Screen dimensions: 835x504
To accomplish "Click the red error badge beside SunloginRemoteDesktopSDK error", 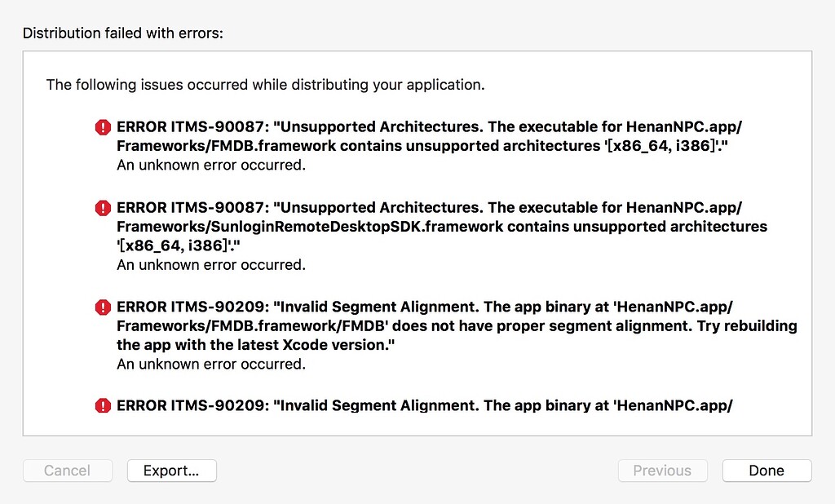I will [x=102, y=208].
